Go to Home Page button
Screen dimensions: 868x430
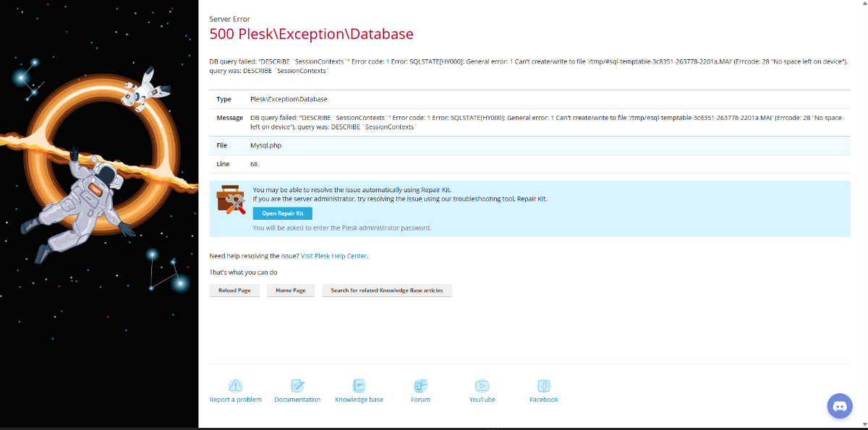pyautogui.click(x=291, y=291)
